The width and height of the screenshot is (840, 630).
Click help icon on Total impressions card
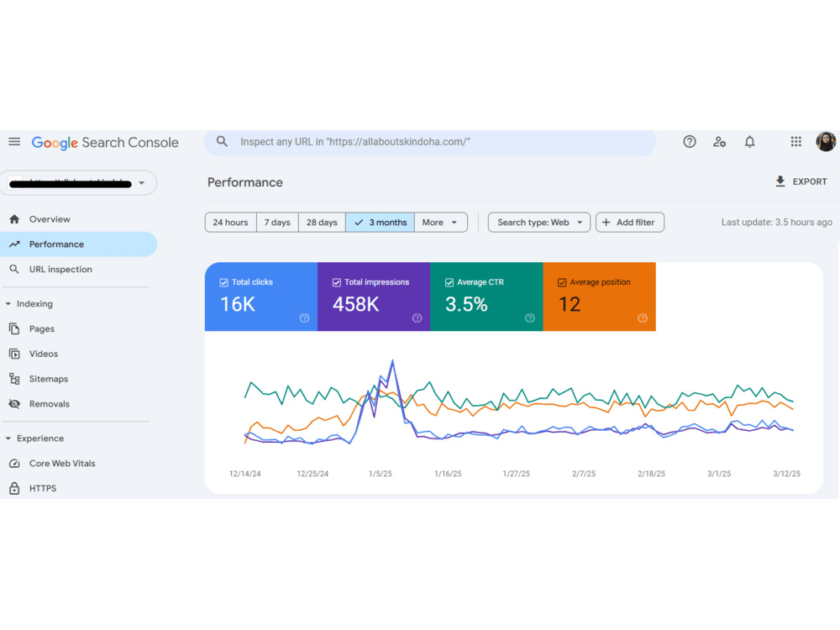click(417, 318)
